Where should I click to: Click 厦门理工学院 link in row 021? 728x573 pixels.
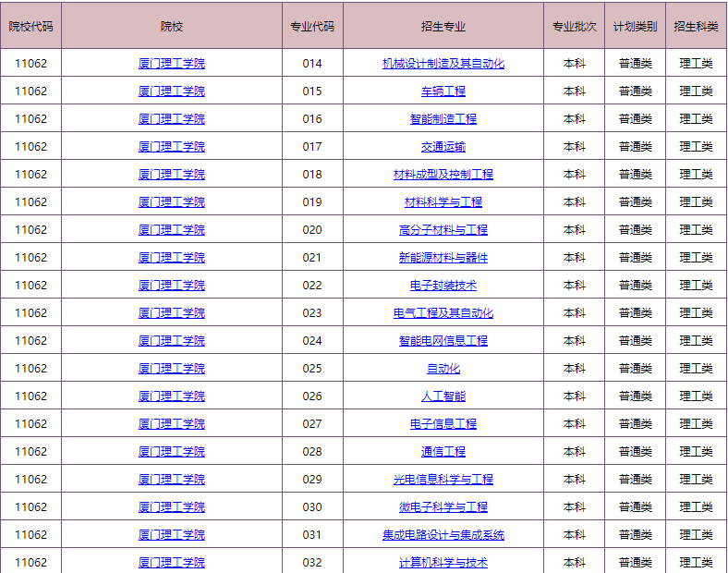pyautogui.click(x=171, y=258)
